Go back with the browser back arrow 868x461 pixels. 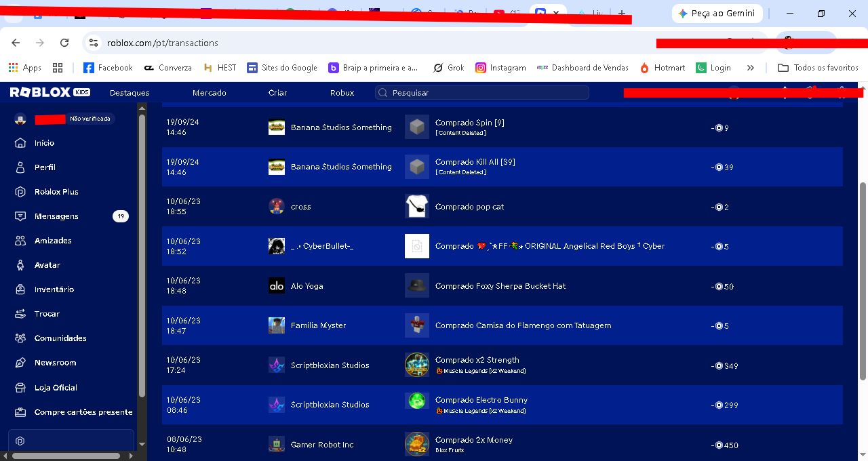click(x=16, y=43)
